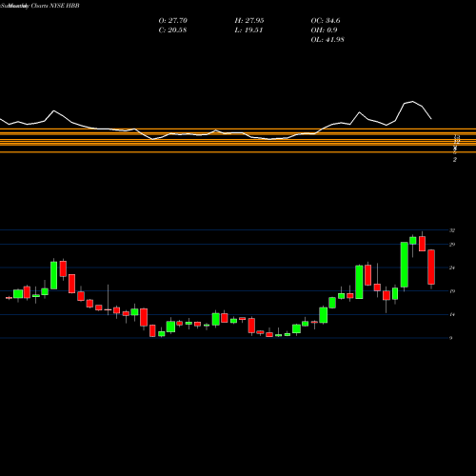This screenshot has height=476, width=476.
Task: Click the price axis label '9'
Action: (450, 338)
